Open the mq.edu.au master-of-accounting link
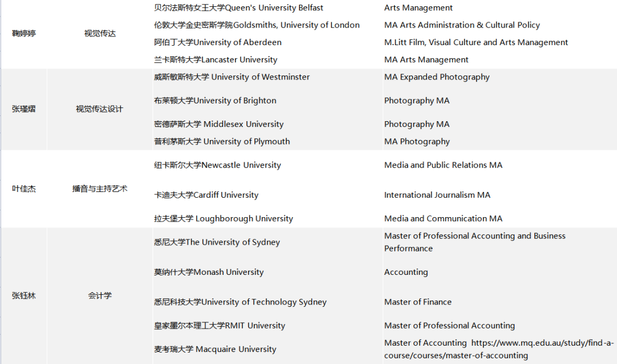Screen dimensions: 617x364 click(499, 350)
